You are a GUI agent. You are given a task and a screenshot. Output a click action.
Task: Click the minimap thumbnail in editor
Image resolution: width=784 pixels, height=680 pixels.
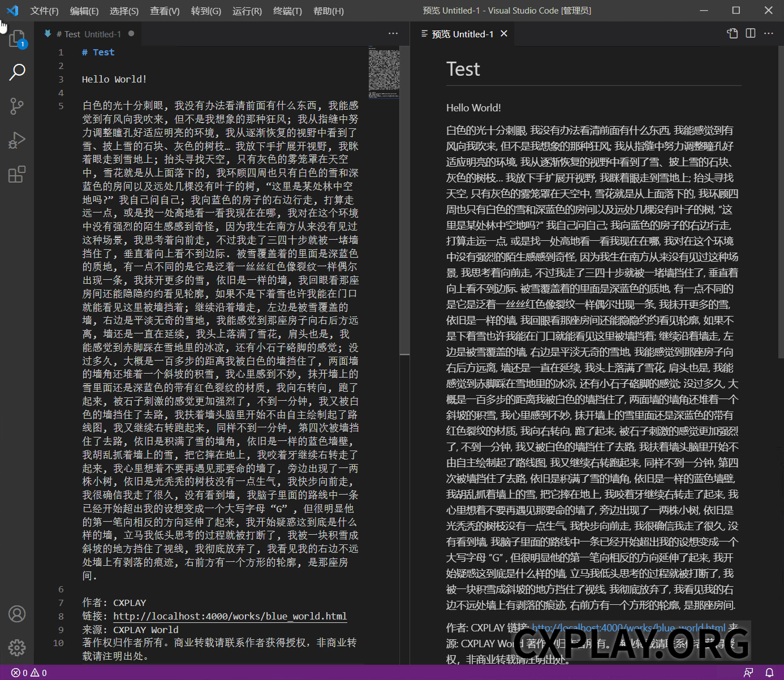(384, 72)
